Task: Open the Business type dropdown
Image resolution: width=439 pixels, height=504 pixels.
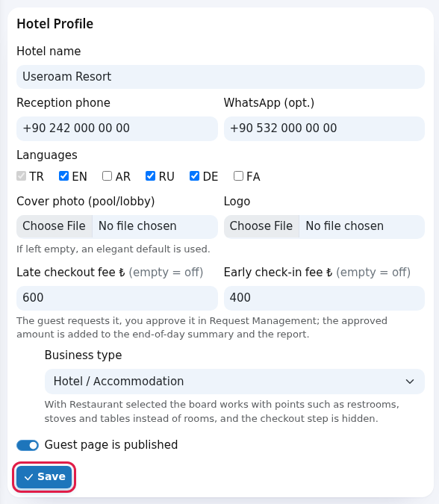Action: point(234,382)
